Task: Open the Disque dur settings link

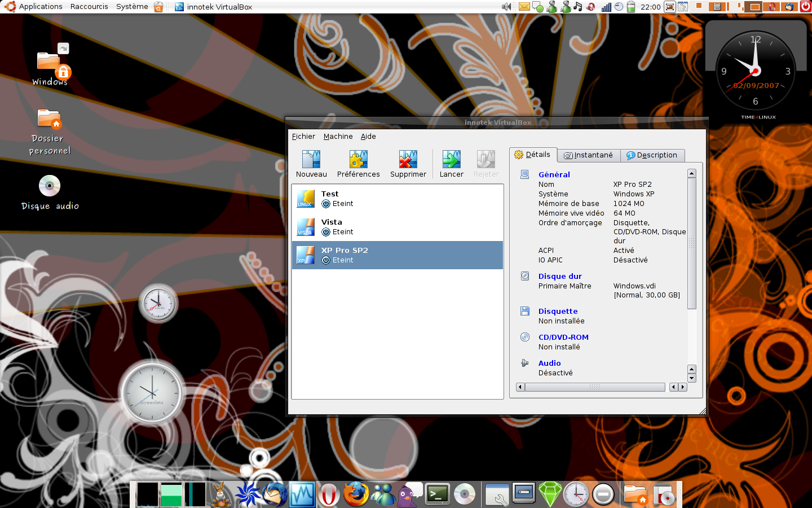Action: 560,277
